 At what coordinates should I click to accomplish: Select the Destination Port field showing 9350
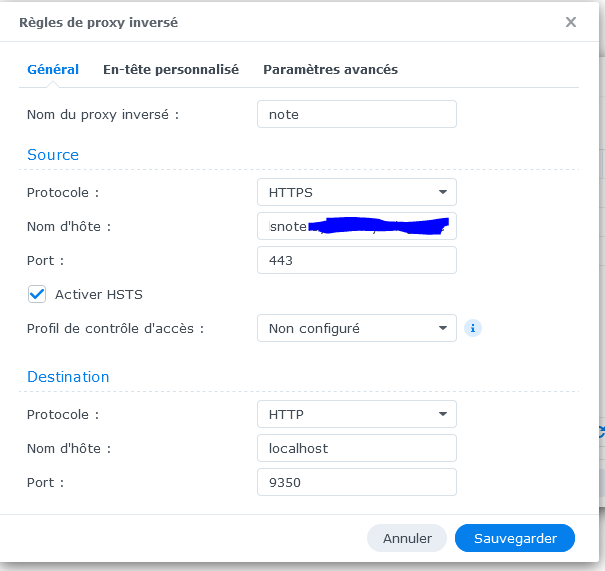coord(356,482)
